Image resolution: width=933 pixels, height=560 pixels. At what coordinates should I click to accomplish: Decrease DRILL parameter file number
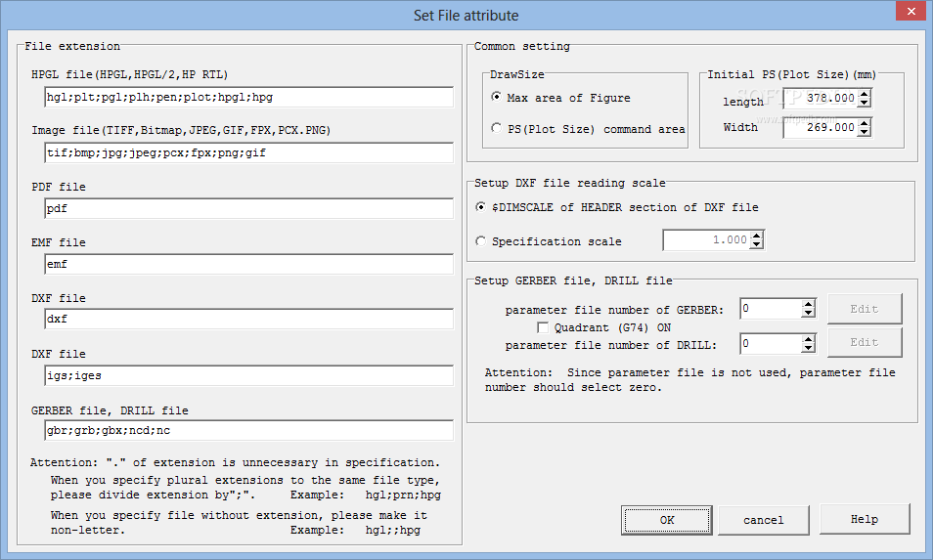pos(808,348)
